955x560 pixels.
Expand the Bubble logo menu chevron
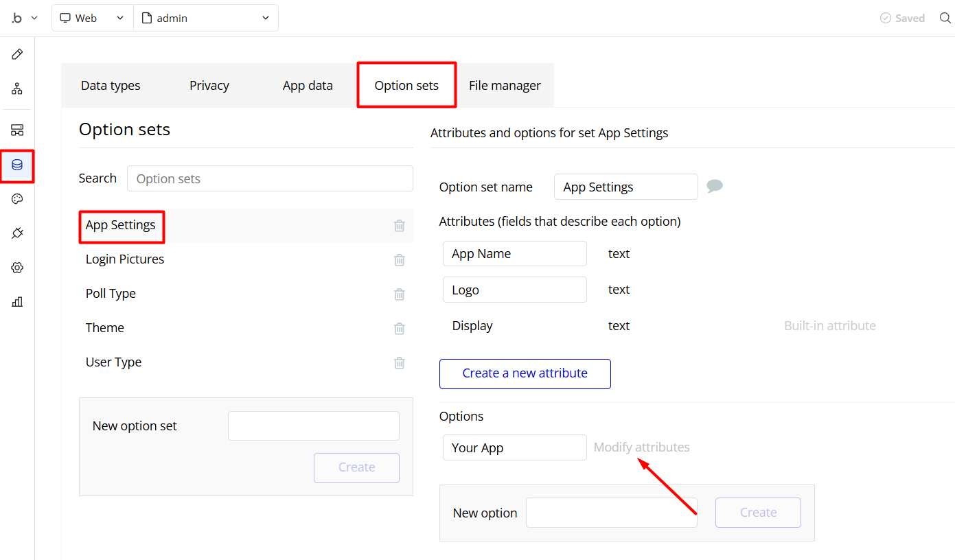coord(34,18)
